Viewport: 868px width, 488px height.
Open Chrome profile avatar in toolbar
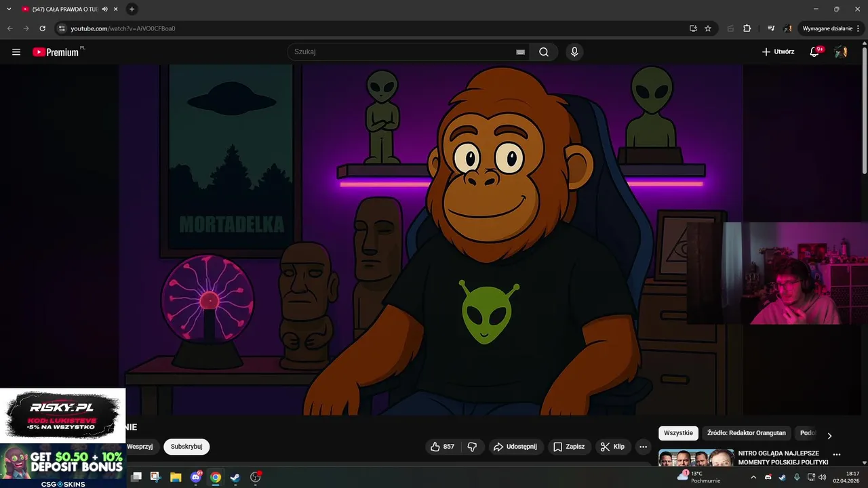(788, 28)
